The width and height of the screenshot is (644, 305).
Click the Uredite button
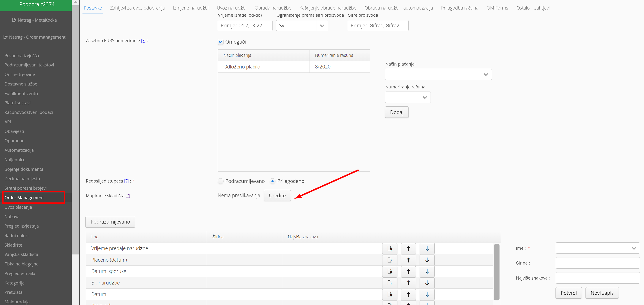pos(277,196)
